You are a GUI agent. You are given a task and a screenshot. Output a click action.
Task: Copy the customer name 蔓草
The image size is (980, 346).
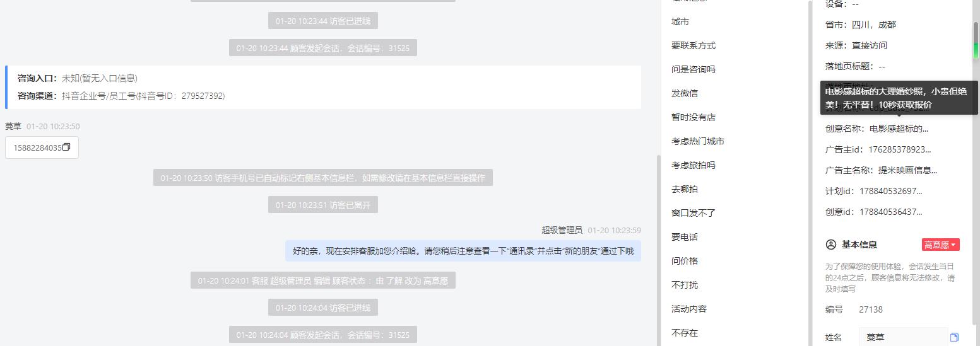click(954, 337)
